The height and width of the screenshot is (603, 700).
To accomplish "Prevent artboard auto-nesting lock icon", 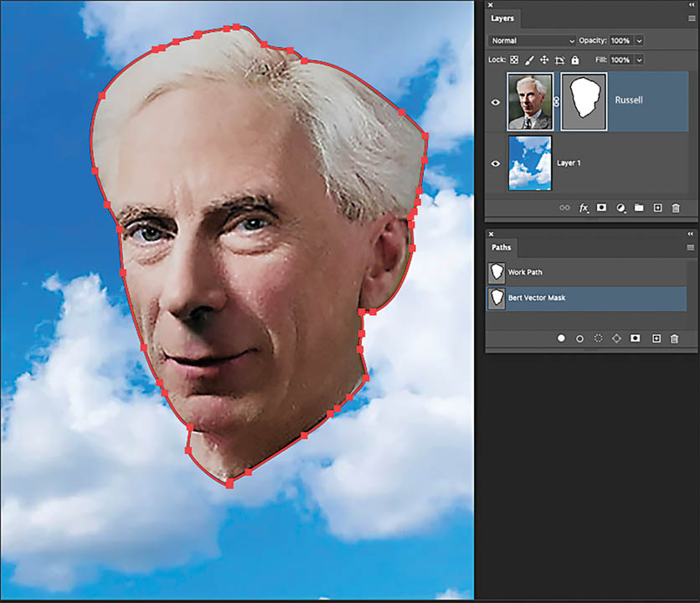I will [560, 59].
